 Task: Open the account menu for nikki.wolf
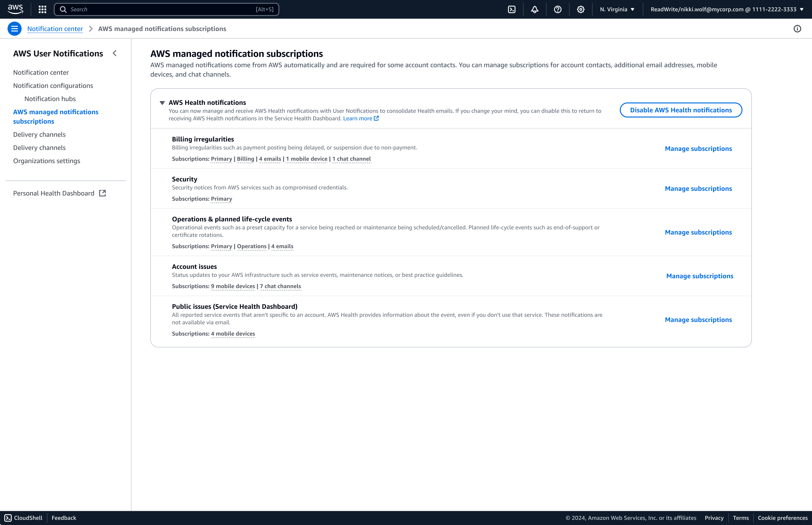point(727,9)
